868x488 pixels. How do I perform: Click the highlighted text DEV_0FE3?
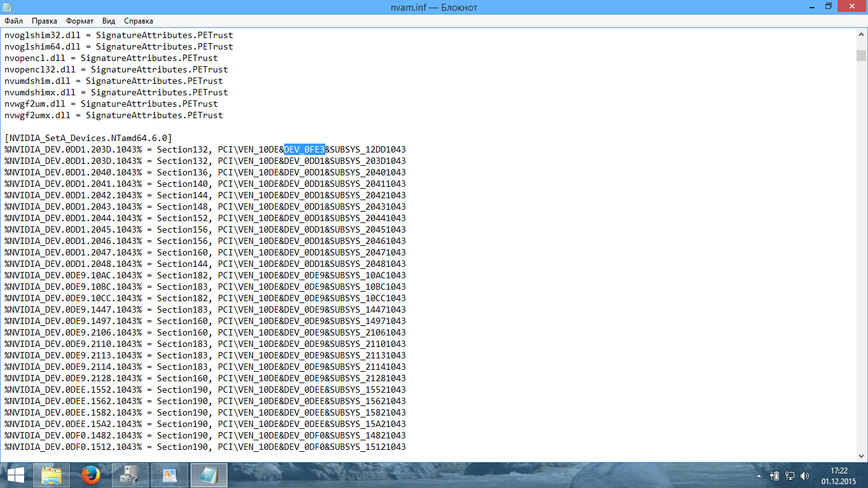(304, 149)
